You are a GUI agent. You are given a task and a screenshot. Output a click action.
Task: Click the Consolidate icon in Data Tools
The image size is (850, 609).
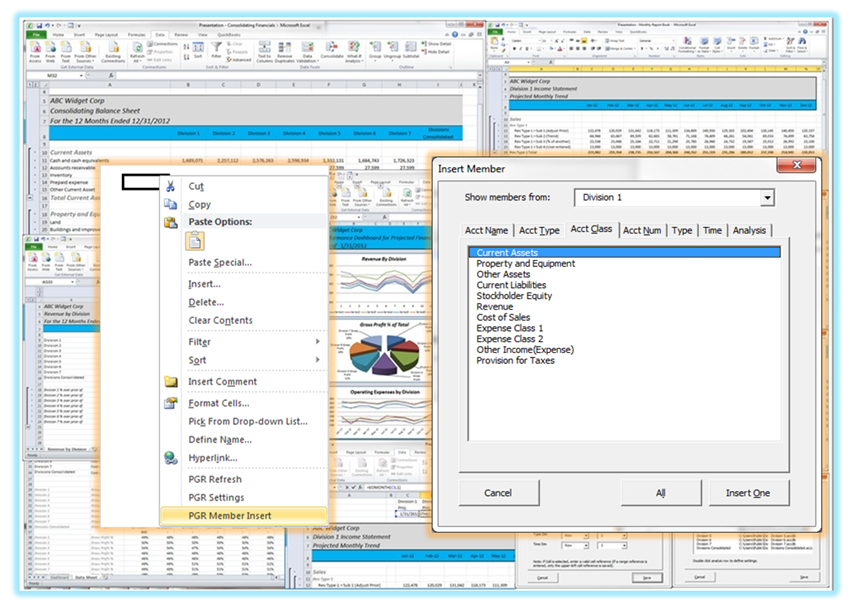[x=331, y=50]
